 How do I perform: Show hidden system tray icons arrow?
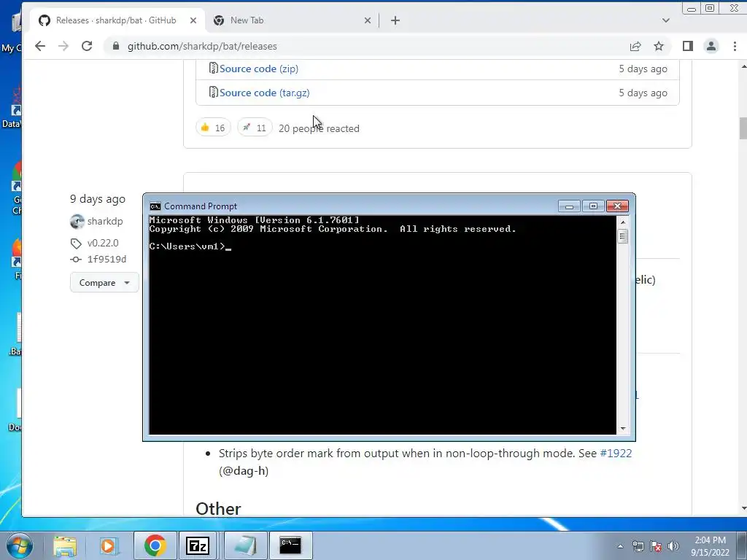(x=620, y=546)
